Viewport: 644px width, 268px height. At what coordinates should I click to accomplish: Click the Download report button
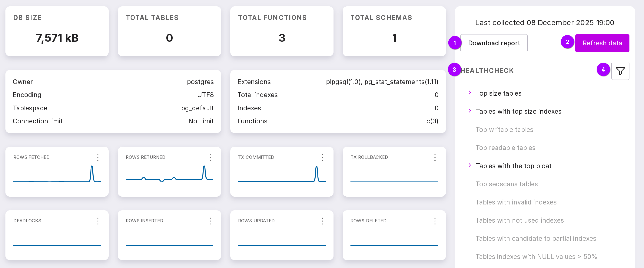(494, 43)
